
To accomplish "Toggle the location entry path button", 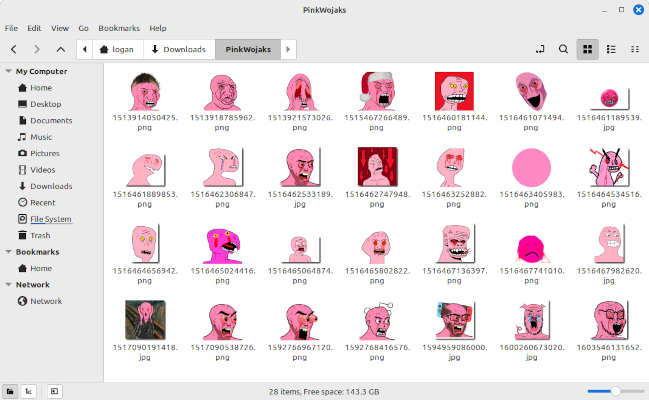I will click(x=540, y=49).
